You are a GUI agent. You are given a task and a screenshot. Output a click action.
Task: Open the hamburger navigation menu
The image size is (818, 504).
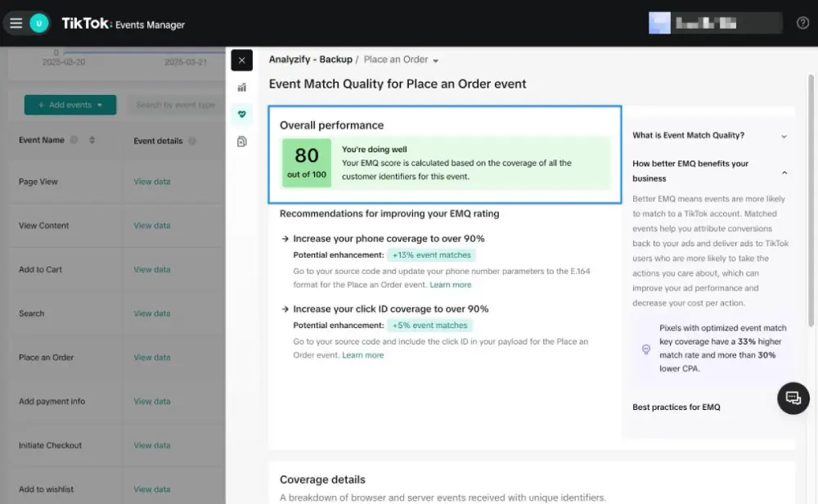click(x=15, y=23)
